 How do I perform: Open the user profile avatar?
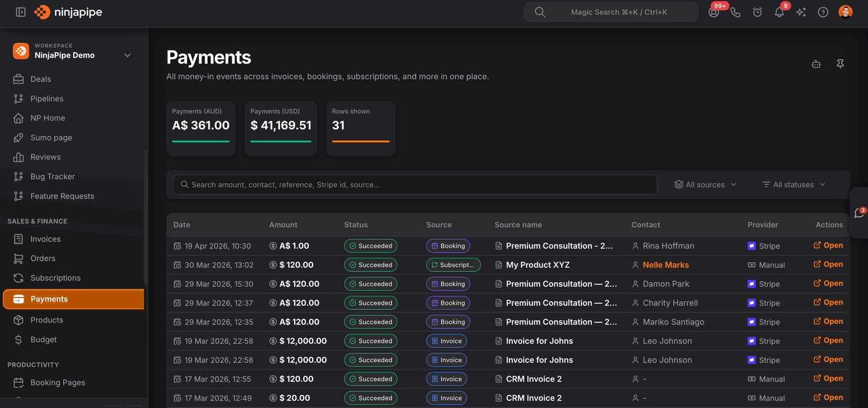845,12
